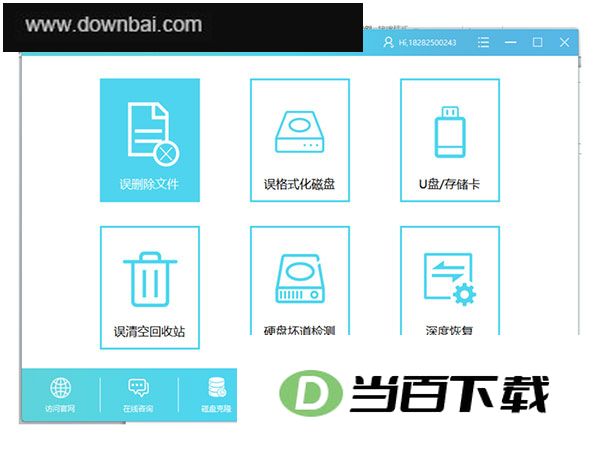Maximize the recovery application window
Image resolution: width=600 pixels, height=450 pixels.
pyautogui.click(x=538, y=42)
